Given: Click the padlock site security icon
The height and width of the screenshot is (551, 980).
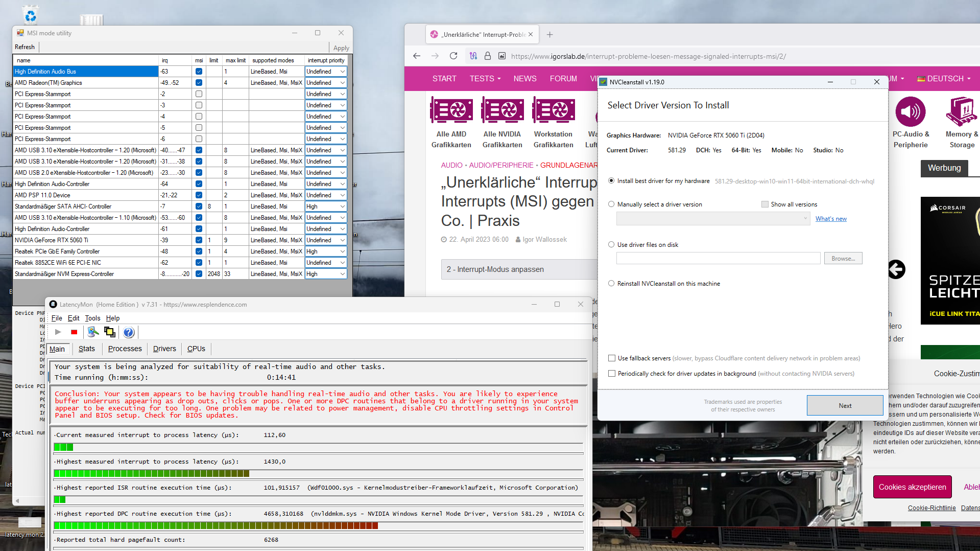Looking at the screenshot, I should (488, 56).
